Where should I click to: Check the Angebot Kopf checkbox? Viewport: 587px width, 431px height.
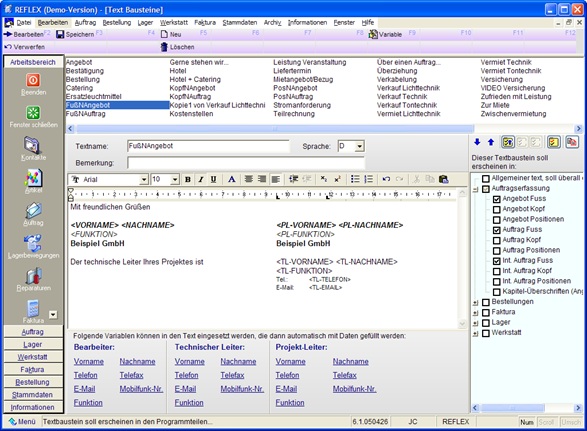(x=496, y=209)
